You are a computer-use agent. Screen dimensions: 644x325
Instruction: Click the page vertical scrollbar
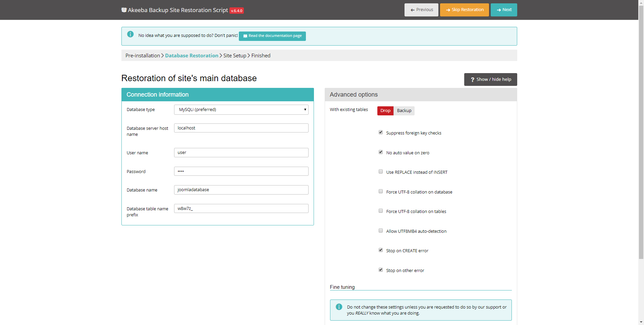click(641, 134)
